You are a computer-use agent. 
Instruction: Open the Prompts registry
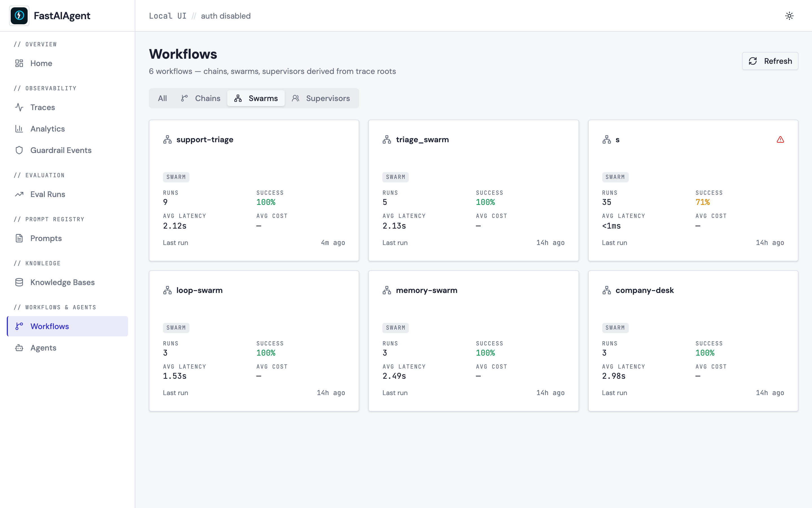click(67, 238)
